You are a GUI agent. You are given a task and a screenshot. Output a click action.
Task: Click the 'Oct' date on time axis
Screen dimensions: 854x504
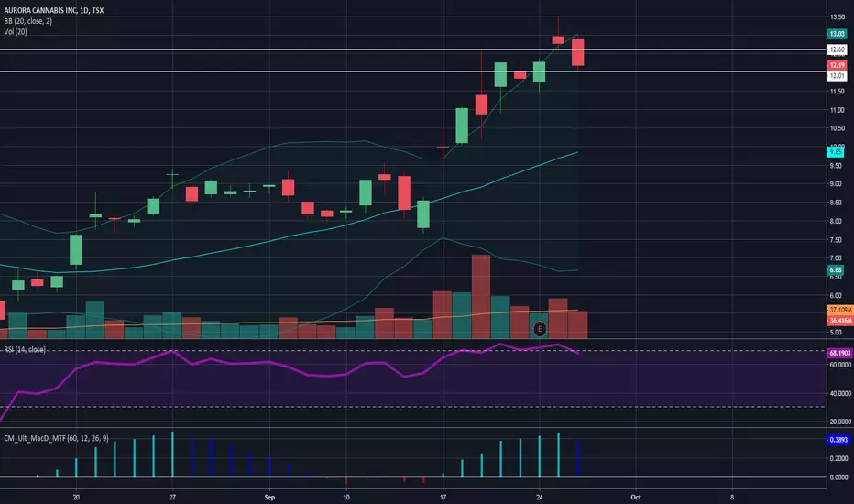tap(636, 497)
